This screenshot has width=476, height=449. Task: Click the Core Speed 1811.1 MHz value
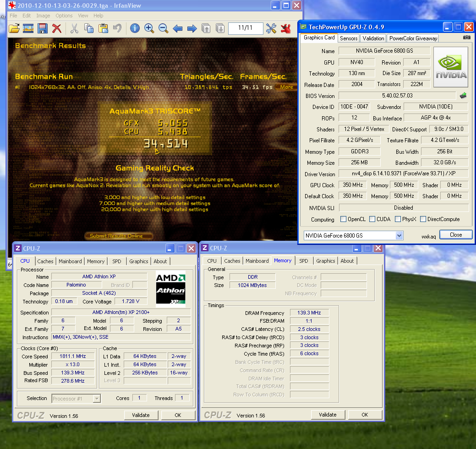(x=73, y=356)
